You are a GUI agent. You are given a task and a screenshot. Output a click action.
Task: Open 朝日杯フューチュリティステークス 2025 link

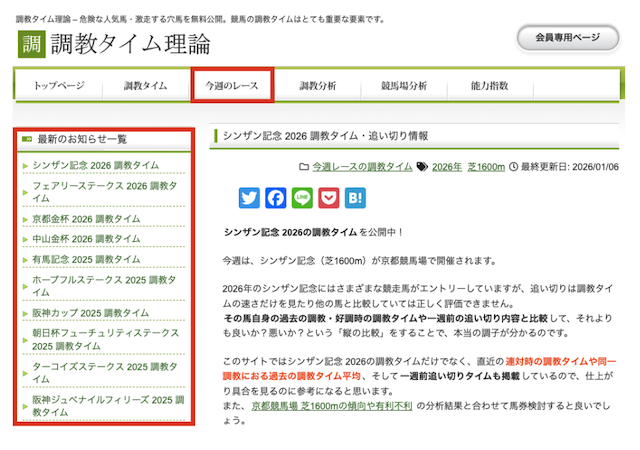(105, 339)
